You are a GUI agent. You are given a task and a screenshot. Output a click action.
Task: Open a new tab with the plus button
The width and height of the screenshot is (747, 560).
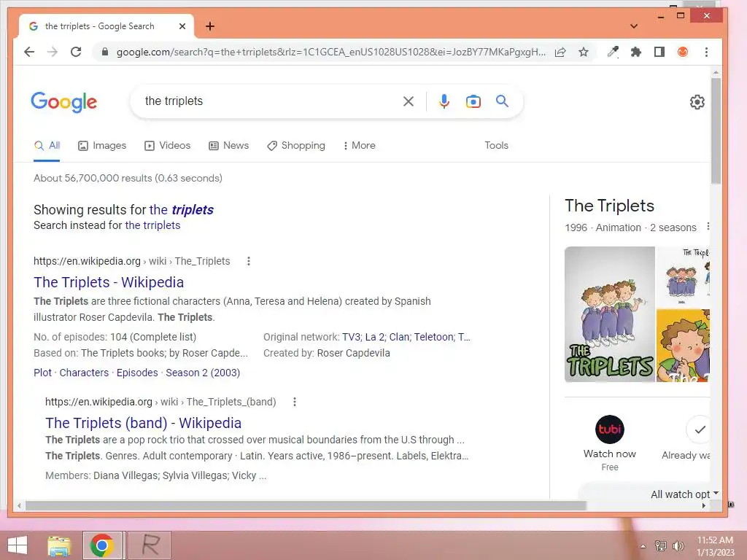coord(210,26)
